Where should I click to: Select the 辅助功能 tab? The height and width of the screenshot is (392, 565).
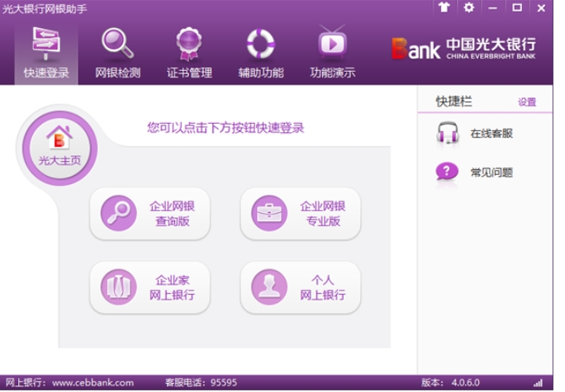261,54
